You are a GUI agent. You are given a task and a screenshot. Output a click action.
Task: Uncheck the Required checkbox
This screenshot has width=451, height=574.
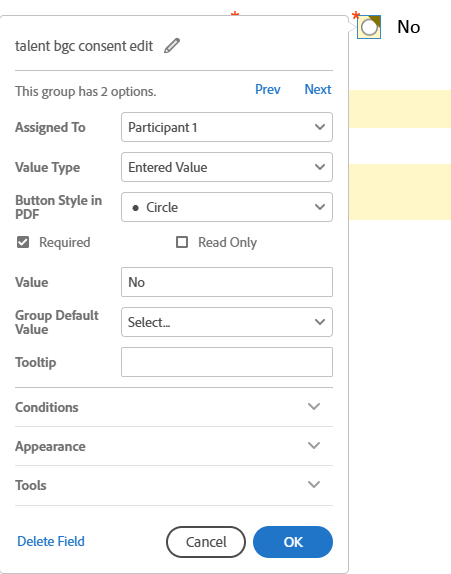click(x=23, y=242)
